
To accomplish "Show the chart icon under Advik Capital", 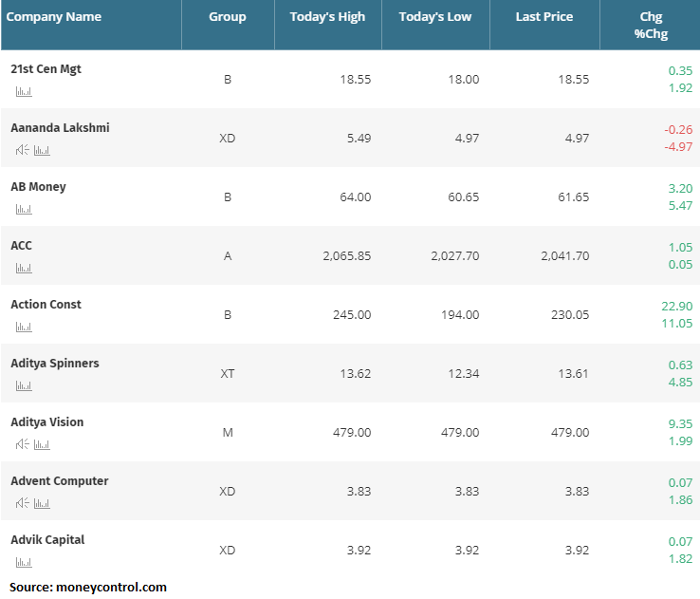I will tap(24, 562).
